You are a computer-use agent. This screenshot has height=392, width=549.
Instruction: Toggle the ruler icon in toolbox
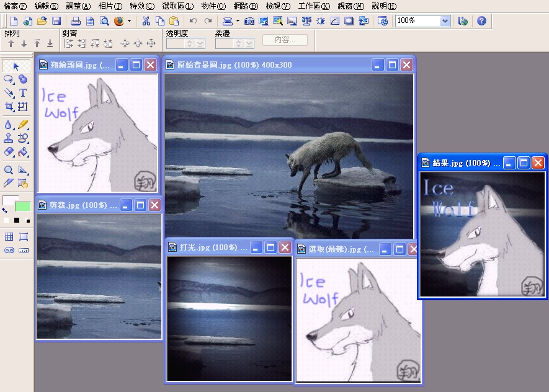pos(24,250)
